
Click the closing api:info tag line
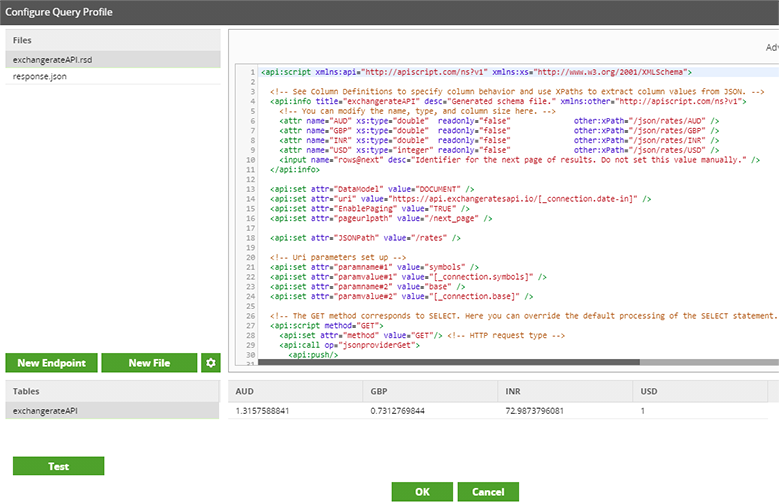pos(295,170)
